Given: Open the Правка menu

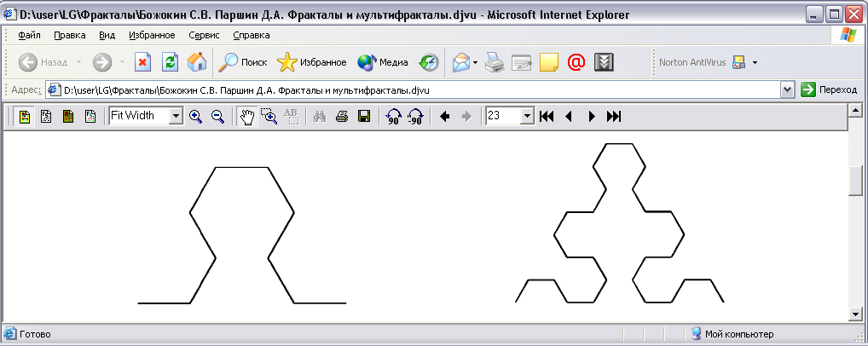Looking at the screenshot, I should pyautogui.click(x=70, y=36).
